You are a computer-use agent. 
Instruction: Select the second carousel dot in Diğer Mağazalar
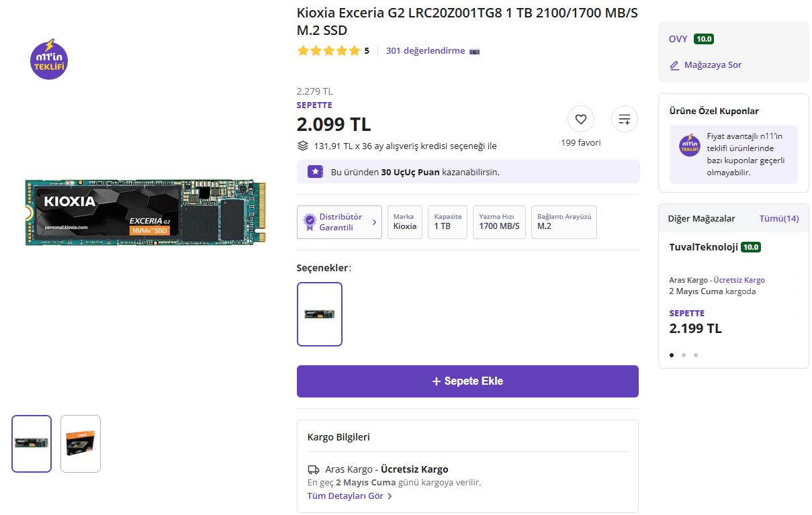pos(683,355)
